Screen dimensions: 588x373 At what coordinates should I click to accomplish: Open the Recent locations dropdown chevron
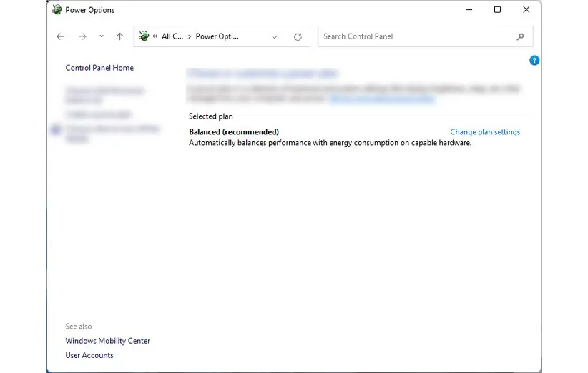click(102, 36)
